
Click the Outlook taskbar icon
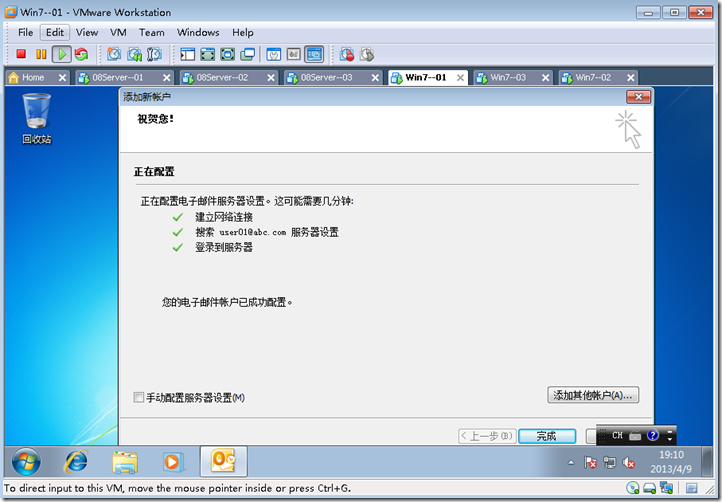pos(224,461)
